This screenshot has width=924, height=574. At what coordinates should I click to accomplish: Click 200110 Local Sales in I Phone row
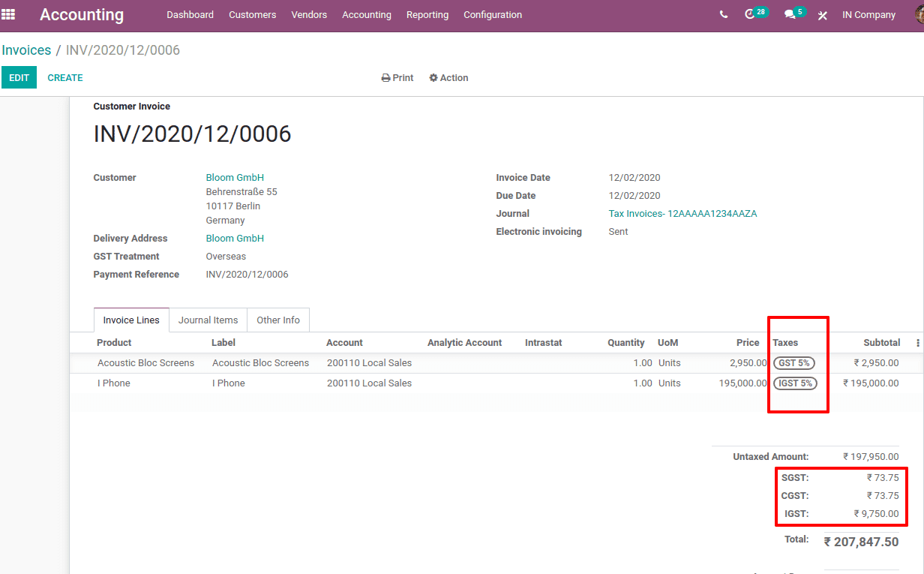click(x=369, y=383)
